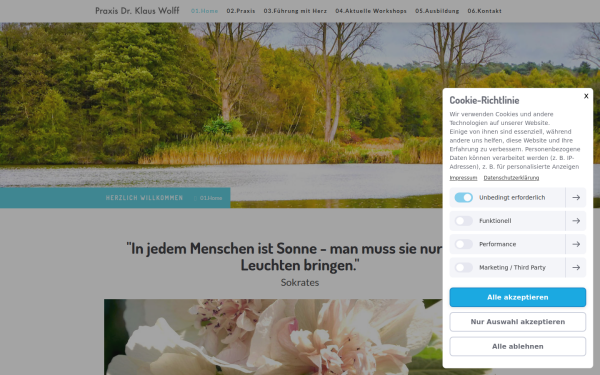Expand details arrow for Marketing / Third Party
Viewport: 600px width, 375px height.
(576, 267)
